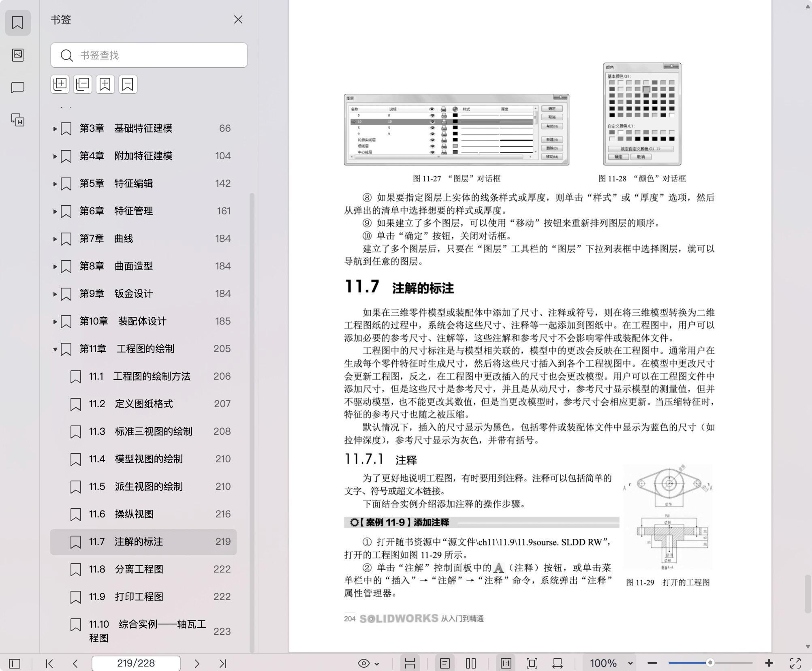This screenshot has height=671, width=812.
Task: Expand the 第8章 曲面造型 bookmark
Action: click(x=55, y=267)
